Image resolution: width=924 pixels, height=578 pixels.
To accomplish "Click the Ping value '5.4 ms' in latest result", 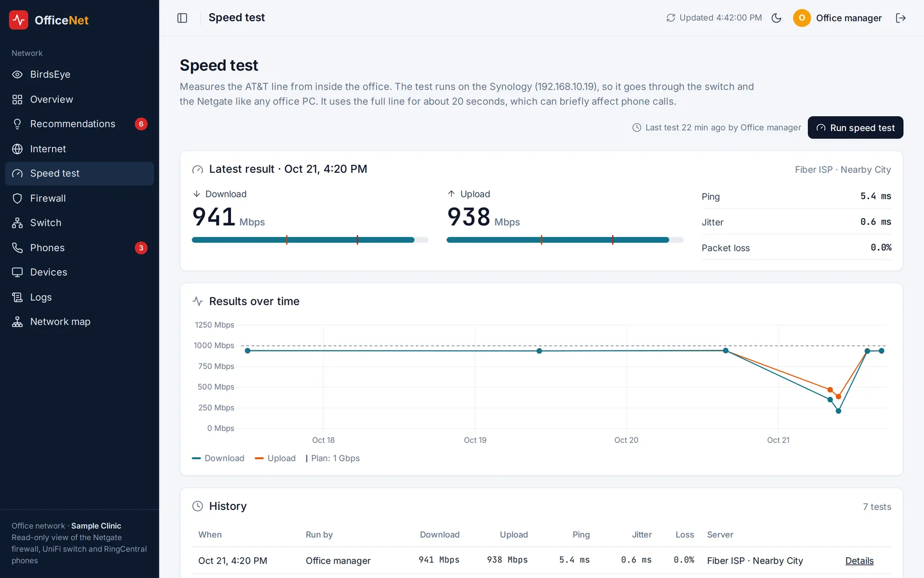I will coord(875,197).
